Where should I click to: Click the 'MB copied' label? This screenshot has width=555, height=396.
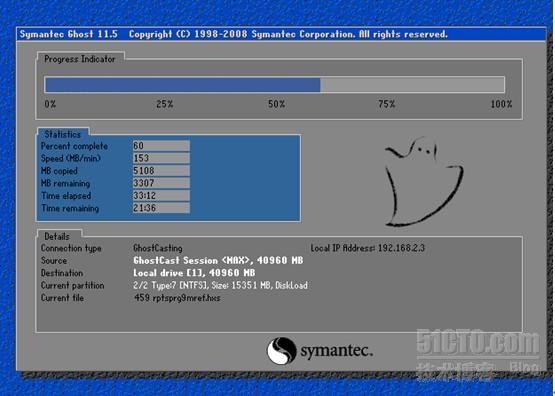[x=59, y=171]
